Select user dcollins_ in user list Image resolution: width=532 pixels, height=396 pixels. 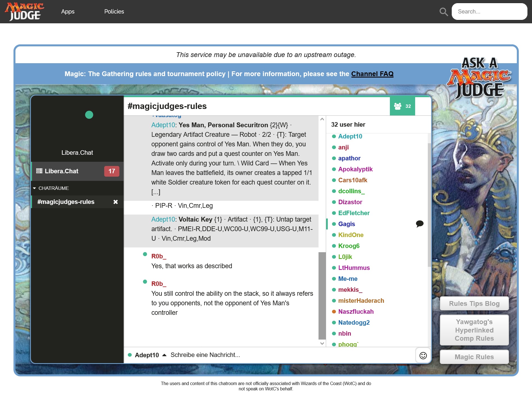tap(351, 191)
